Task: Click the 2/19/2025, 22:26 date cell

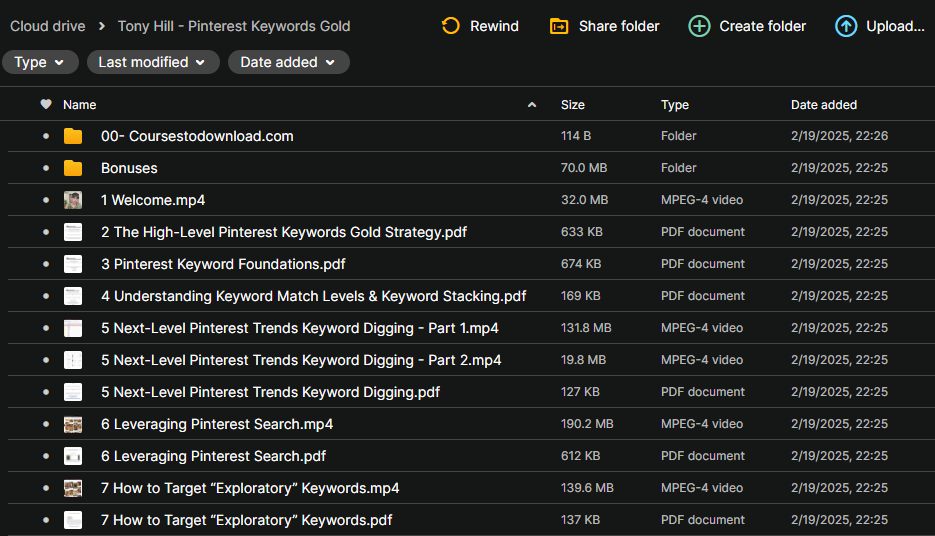Action: point(839,136)
